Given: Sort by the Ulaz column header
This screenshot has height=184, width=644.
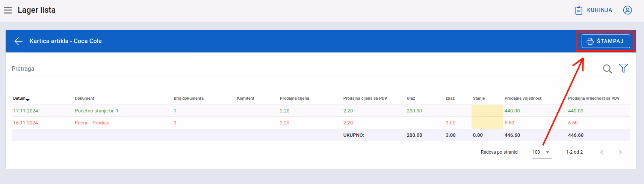Looking at the screenshot, I should point(411,99).
